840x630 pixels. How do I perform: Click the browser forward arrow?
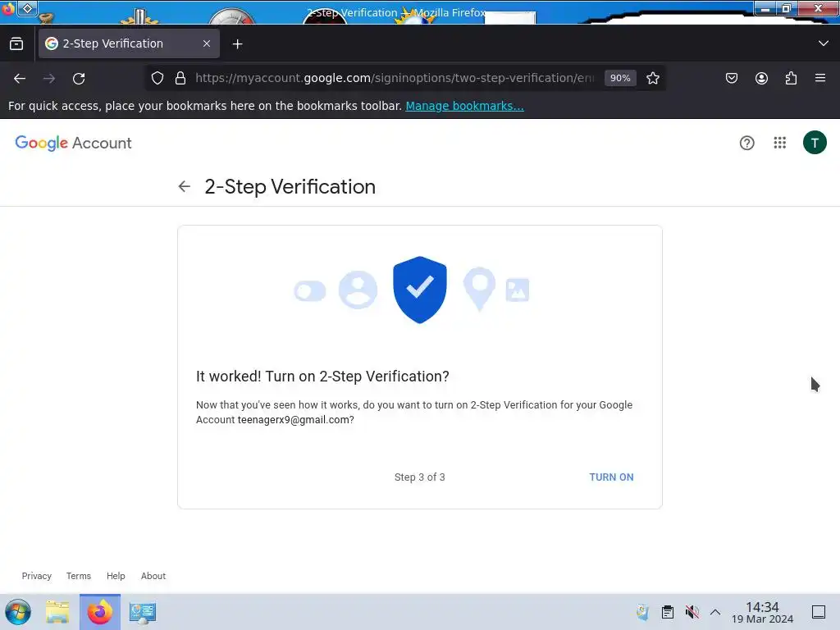49,79
